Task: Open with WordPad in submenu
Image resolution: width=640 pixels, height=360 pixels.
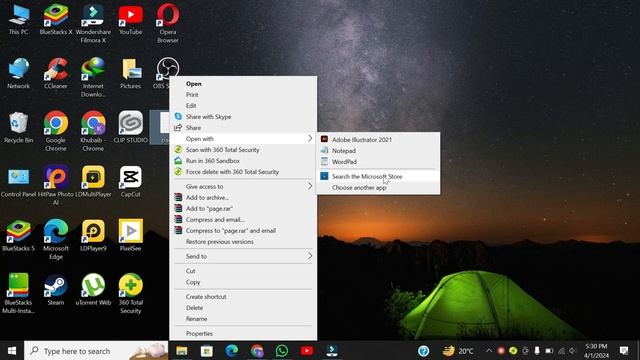Action: click(x=378, y=162)
